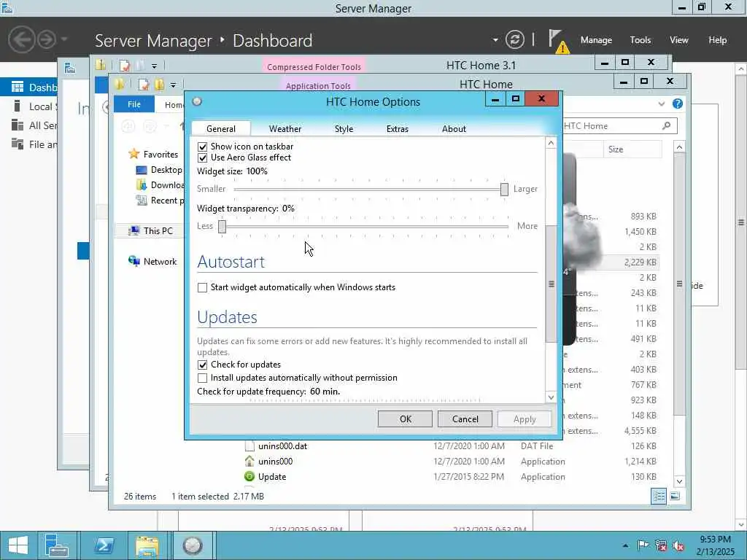Switch Explorer to large icons view
The image size is (747, 560).
tap(675, 496)
